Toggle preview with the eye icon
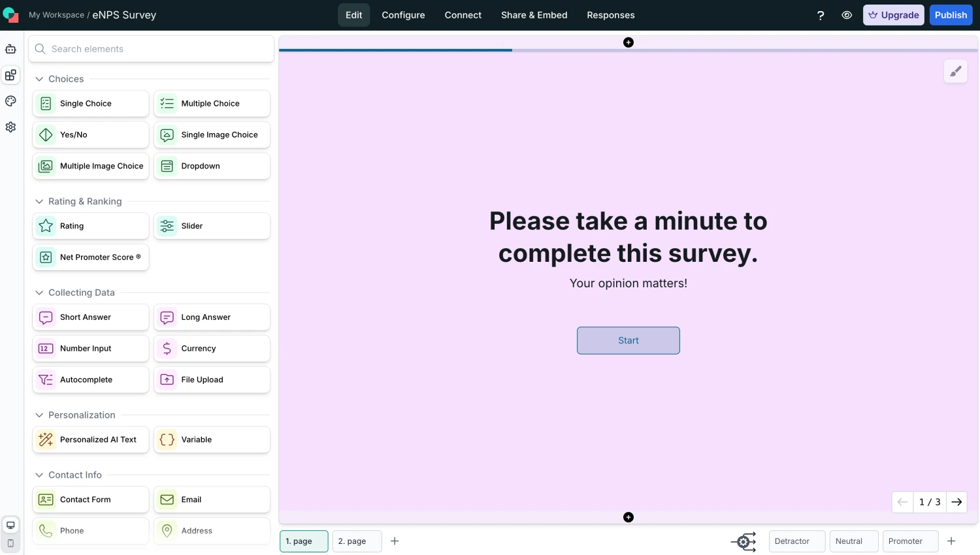The height and width of the screenshot is (555, 980). [847, 15]
